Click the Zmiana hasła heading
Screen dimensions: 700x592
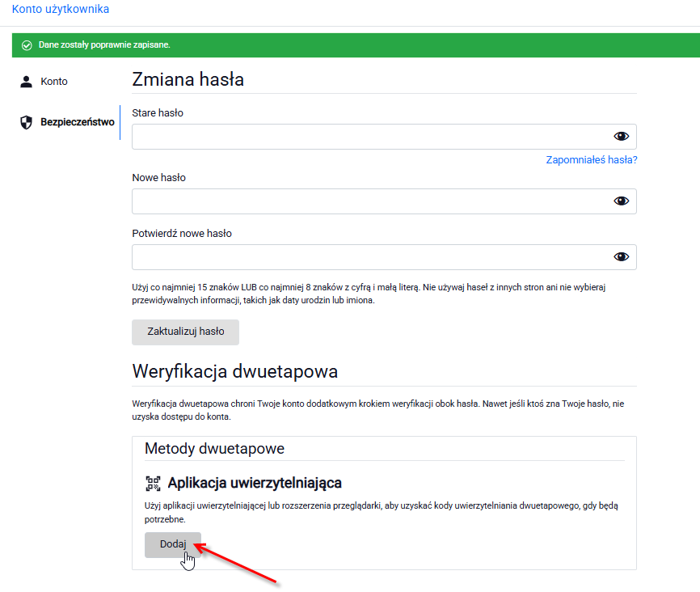pos(188,79)
